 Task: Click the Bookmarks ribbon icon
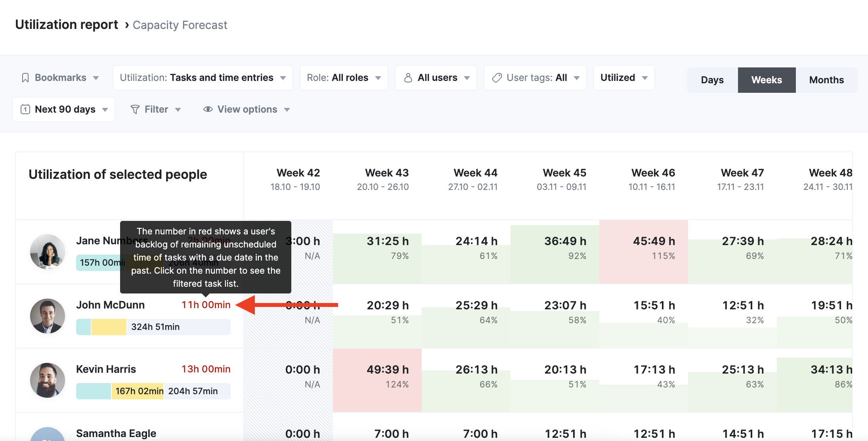point(25,78)
